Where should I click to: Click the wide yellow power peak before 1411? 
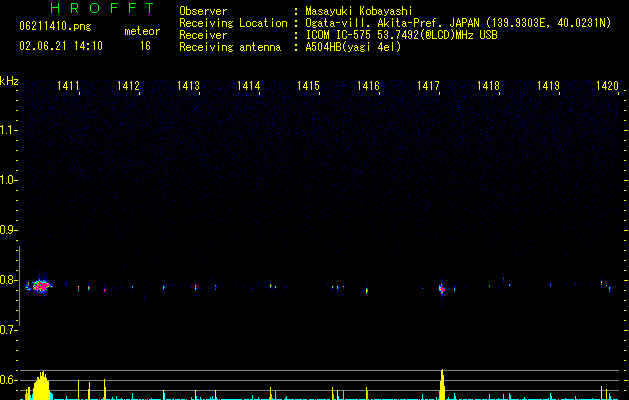pos(42,386)
